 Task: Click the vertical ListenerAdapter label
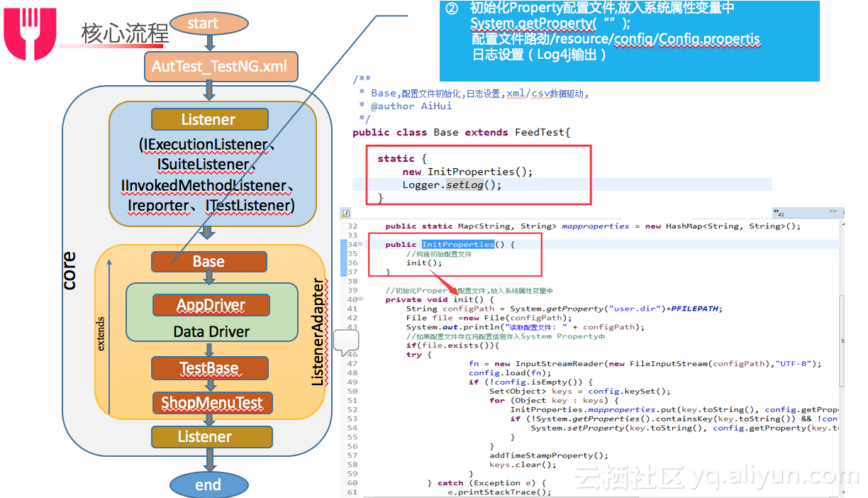click(x=318, y=333)
